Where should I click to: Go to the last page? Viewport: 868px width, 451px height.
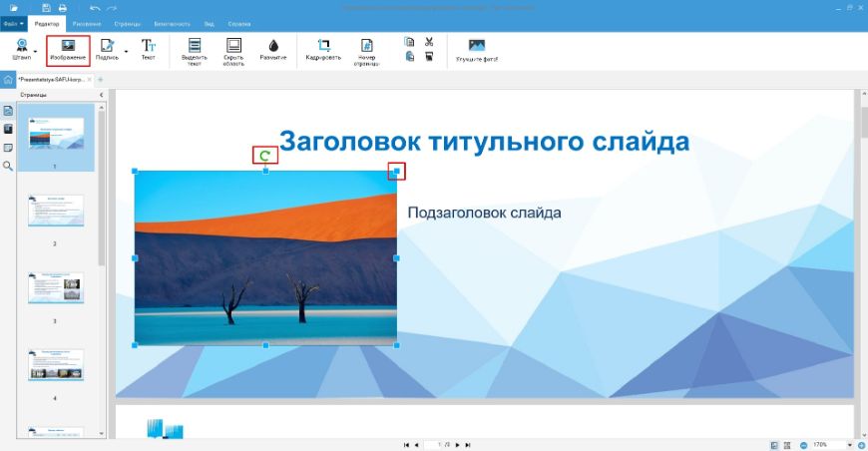point(468,445)
